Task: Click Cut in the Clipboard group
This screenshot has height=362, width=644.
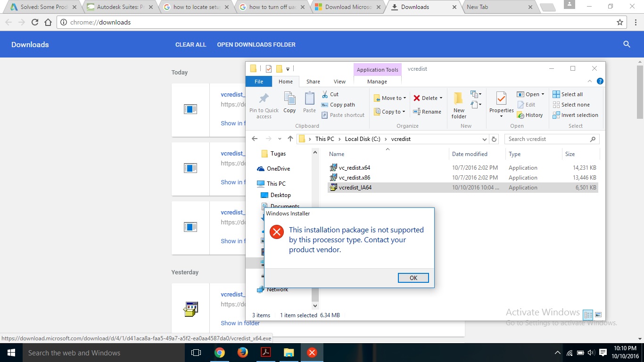Action: click(x=330, y=94)
